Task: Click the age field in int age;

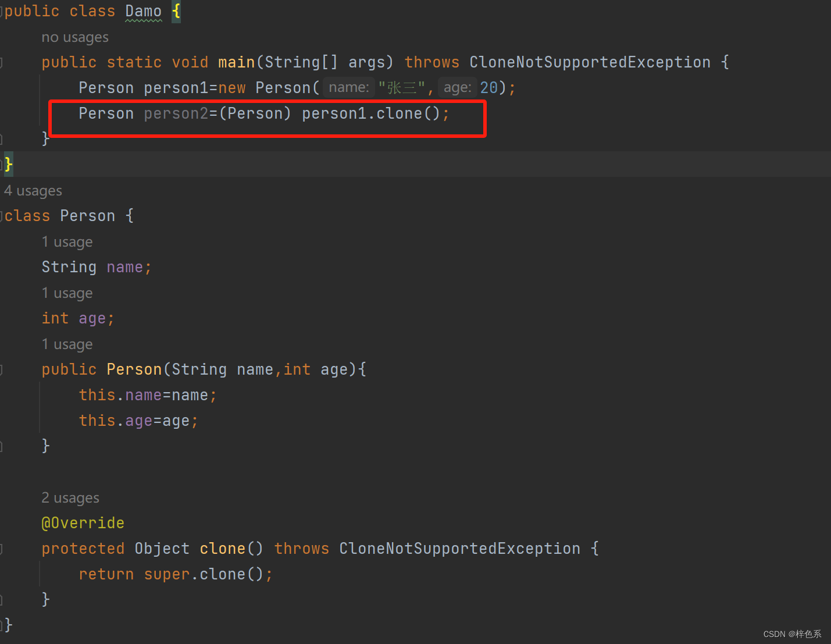Action: tap(92, 318)
